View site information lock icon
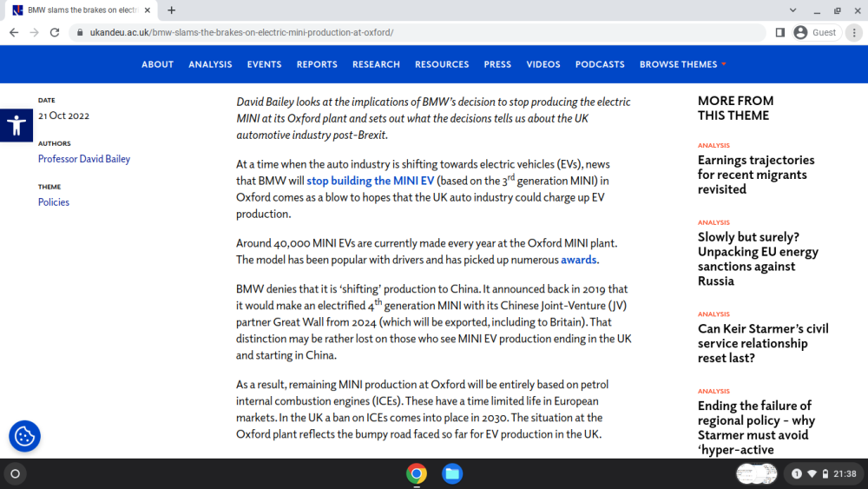868x489 pixels. (80, 33)
